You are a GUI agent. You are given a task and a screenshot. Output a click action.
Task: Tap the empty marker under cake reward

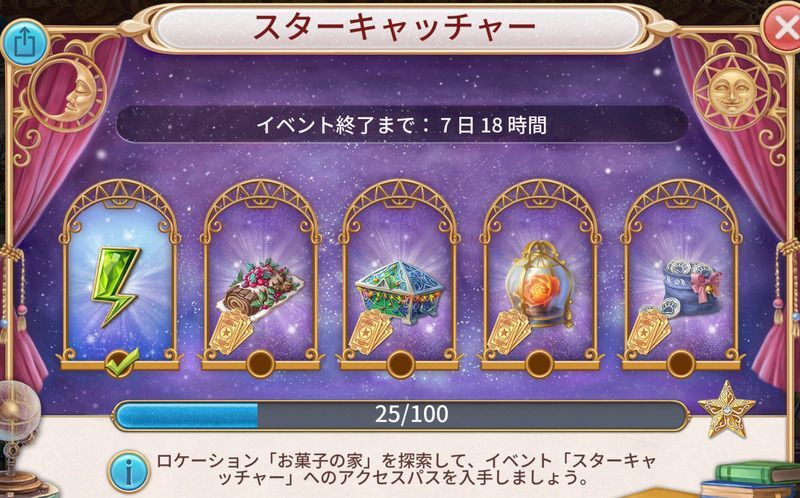click(x=260, y=364)
